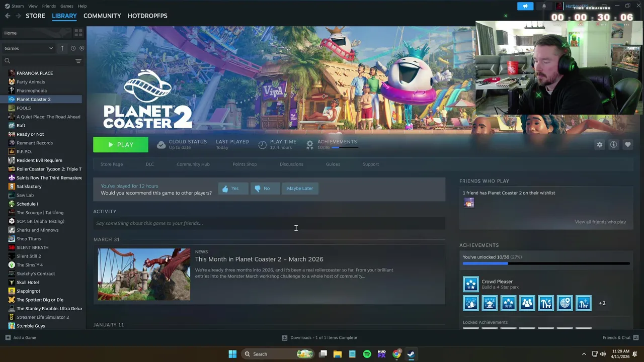
Task: Open Google Chrome from the taskbar
Action: [x=396, y=354]
